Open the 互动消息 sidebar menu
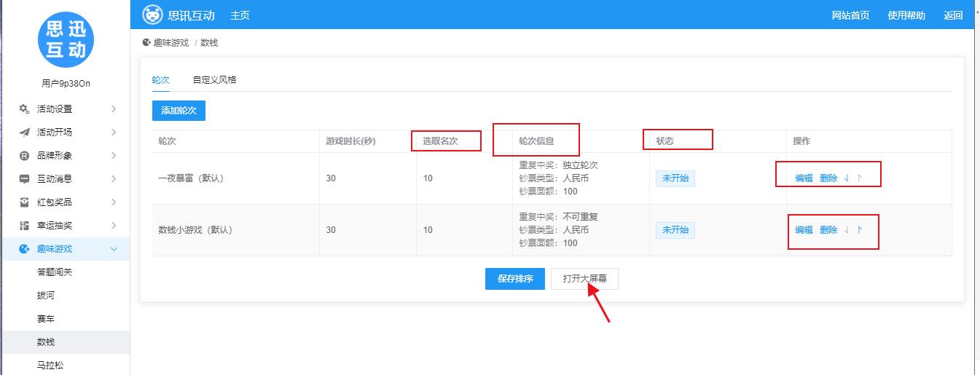 click(x=65, y=179)
